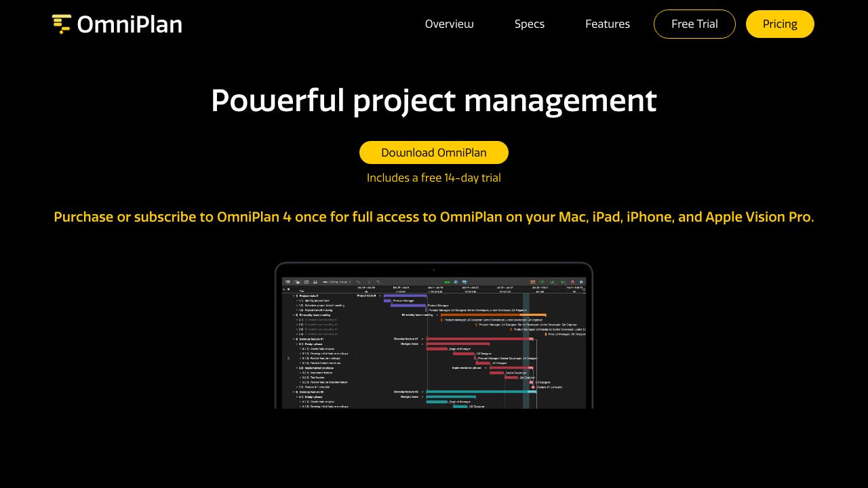Open the Overview nav item

(x=449, y=24)
